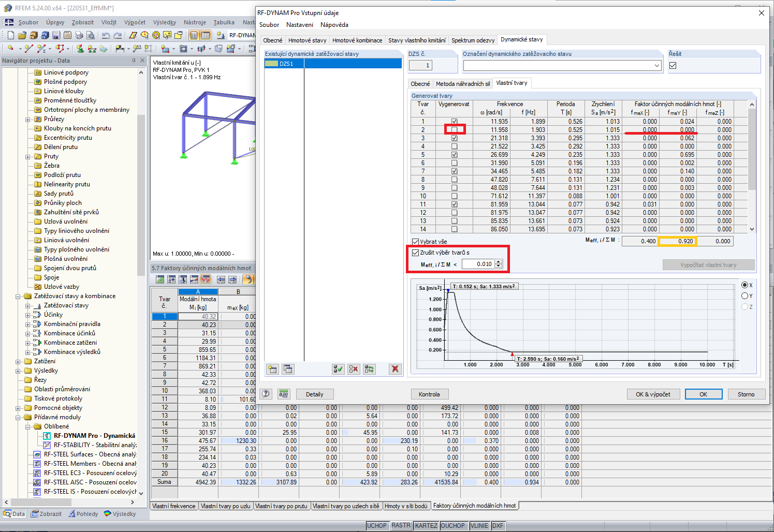Click the check-all load cases icon

click(338, 369)
